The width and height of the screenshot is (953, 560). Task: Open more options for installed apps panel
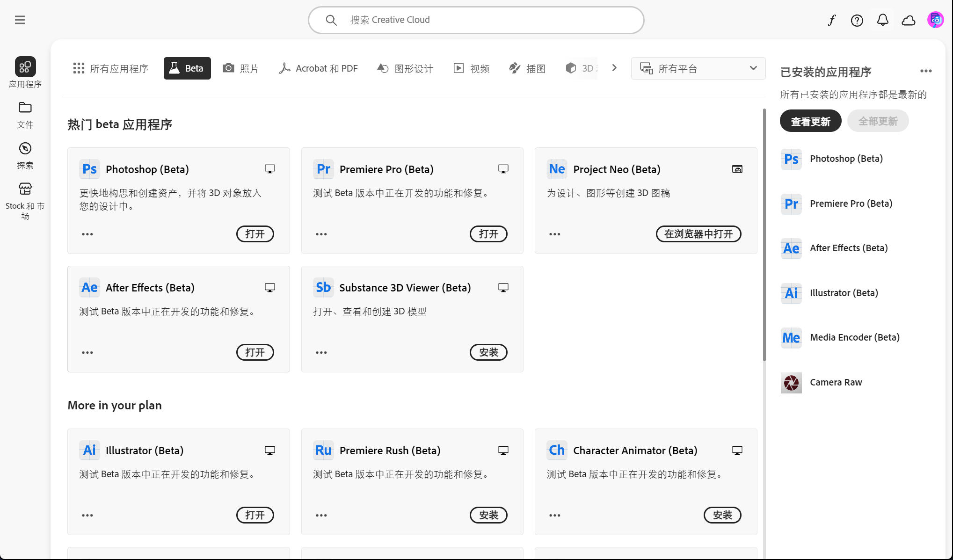(925, 71)
